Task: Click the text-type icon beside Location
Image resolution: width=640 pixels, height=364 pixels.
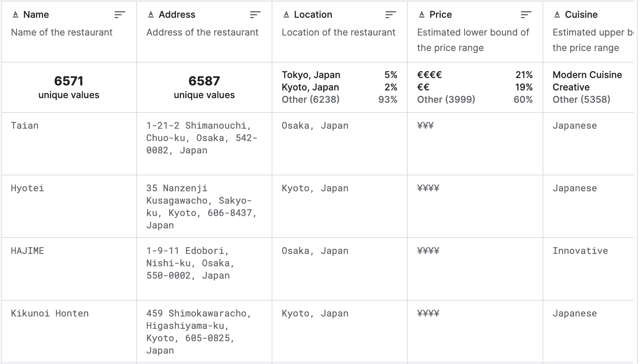Action: (x=286, y=15)
